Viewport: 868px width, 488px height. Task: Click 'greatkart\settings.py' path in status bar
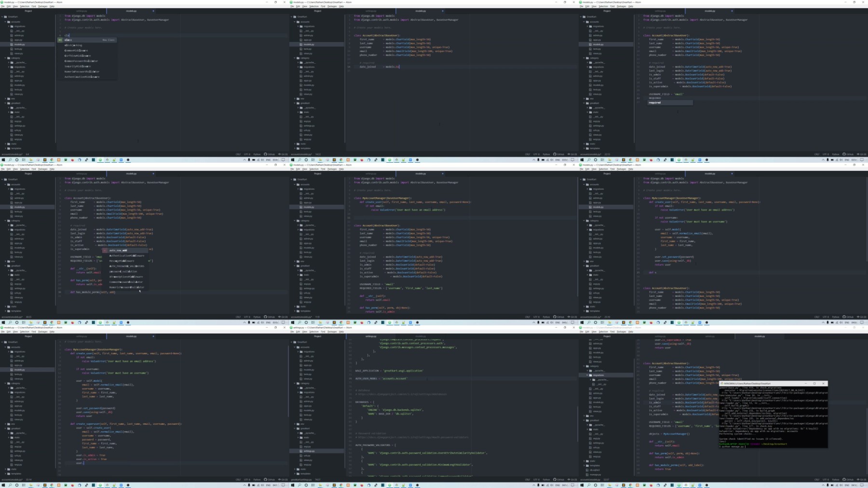tap(302, 480)
